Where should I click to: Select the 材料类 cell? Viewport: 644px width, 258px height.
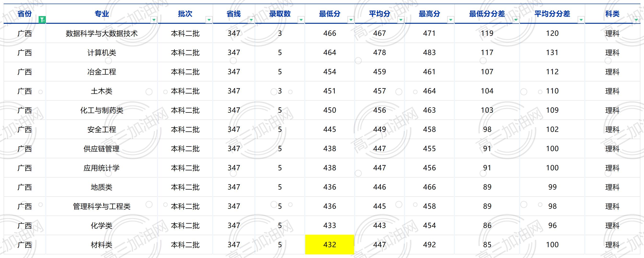[x=101, y=245]
